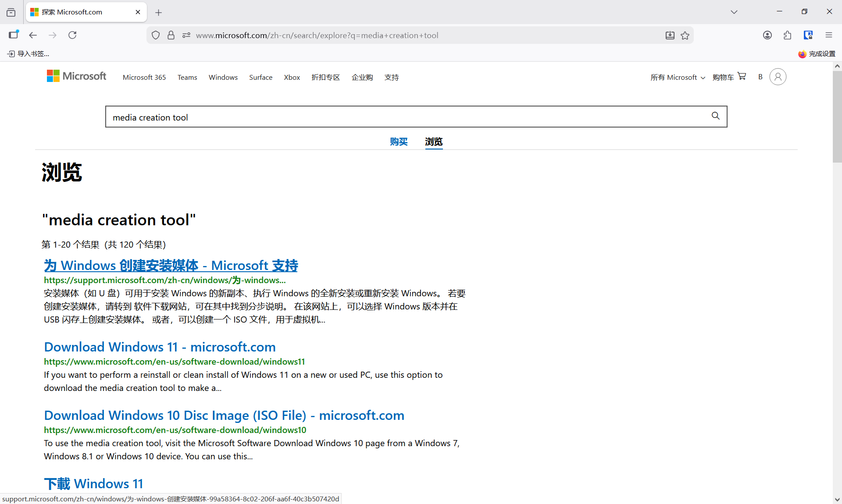Click the account sign-in avatar icon
842x504 pixels.
778,77
